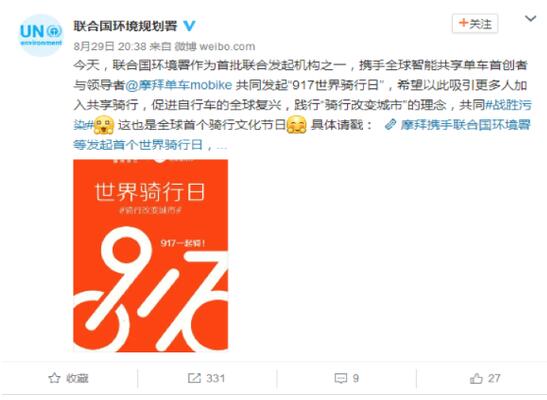Open comments via speech bubble icon
This screenshot has width=547, height=400.
[x=340, y=378]
